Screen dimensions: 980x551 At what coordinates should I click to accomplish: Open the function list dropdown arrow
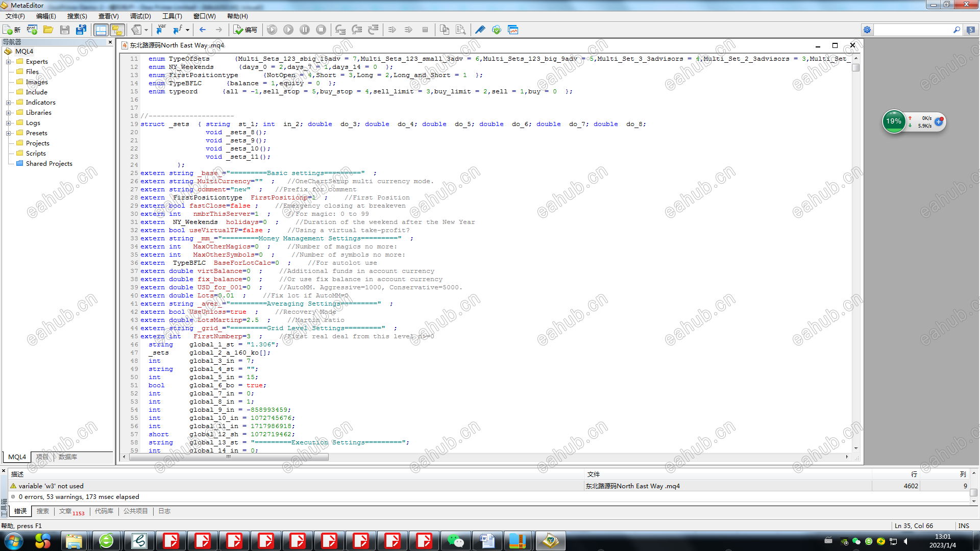(188, 30)
